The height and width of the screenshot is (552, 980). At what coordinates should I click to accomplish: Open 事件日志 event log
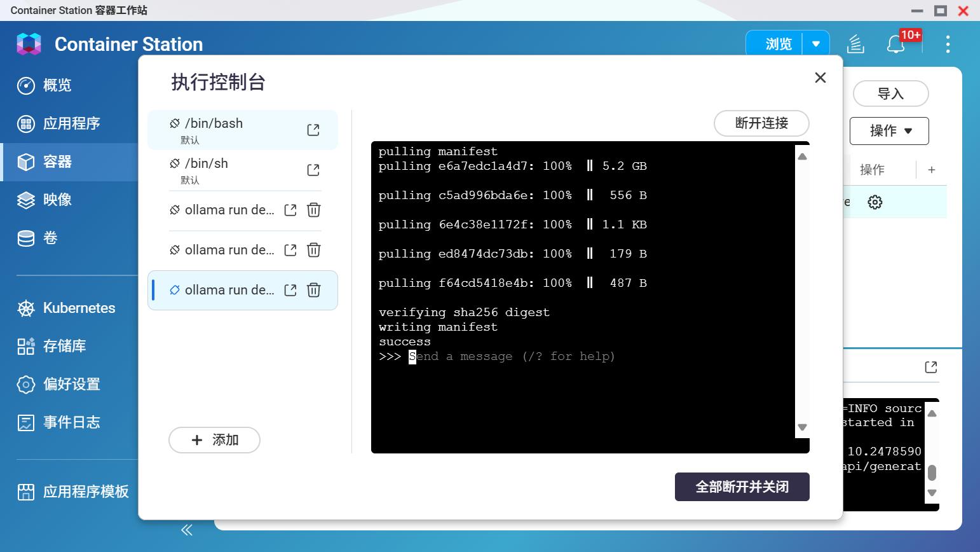pos(70,422)
